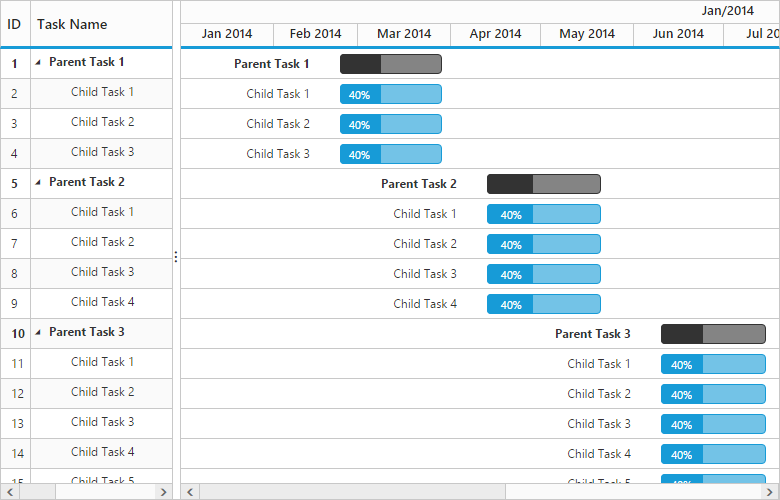Click the chart horizontal scrollbar thumb
780x500 pixels.
pyautogui.click(x=352, y=491)
